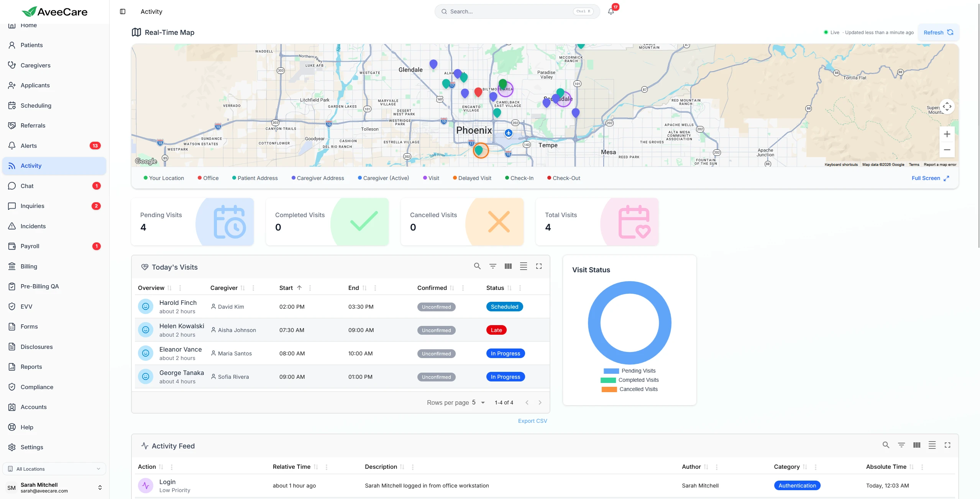980x499 pixels.
Task: Expand the Activity Feed table to fullscreen
Action: click(947, 445)
